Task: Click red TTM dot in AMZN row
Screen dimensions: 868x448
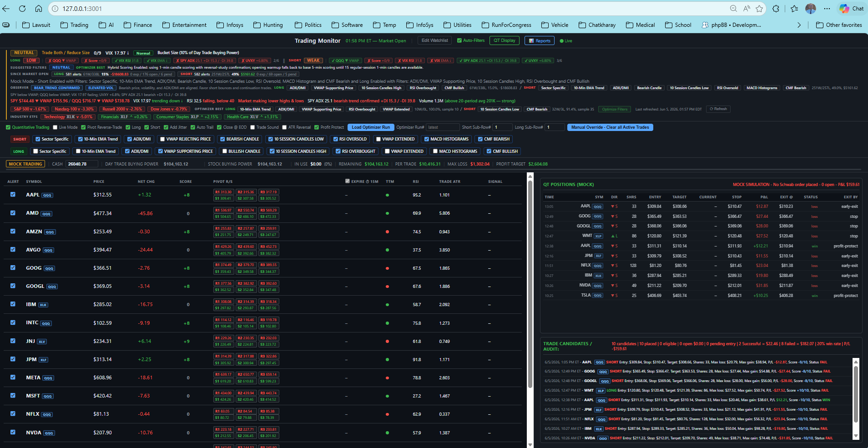Action: 387,232
